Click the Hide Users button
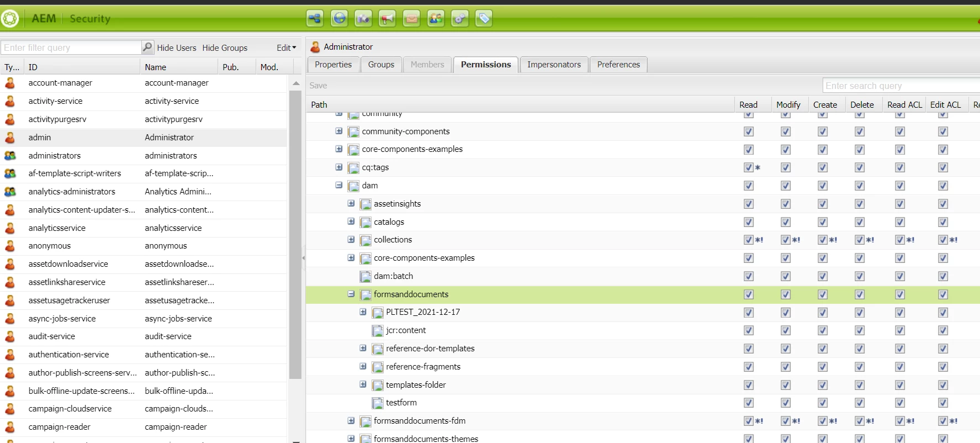This screenshot has height=443, width=980. pos(177,48)
